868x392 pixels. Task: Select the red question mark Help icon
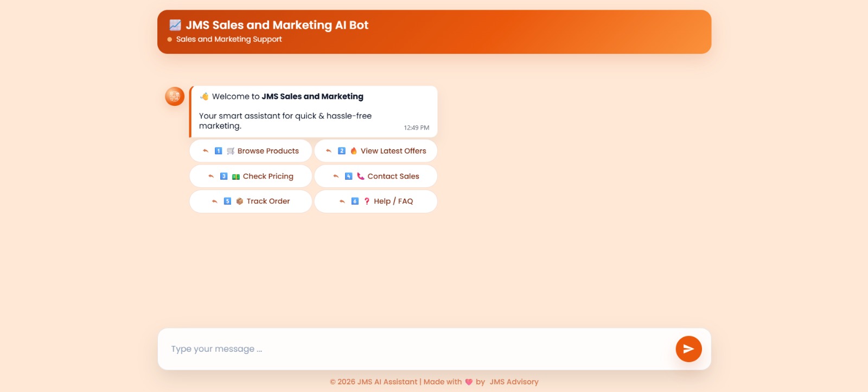[x=367, y=201]
